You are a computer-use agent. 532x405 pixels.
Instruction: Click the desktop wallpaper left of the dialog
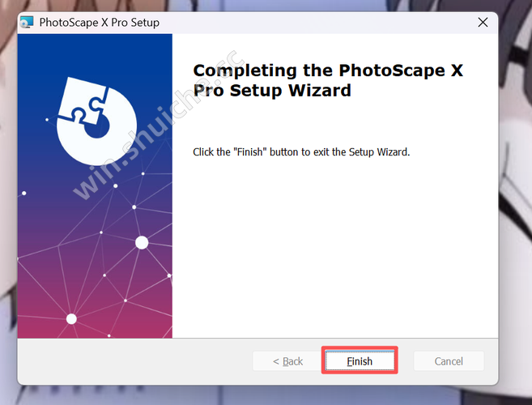7,202
